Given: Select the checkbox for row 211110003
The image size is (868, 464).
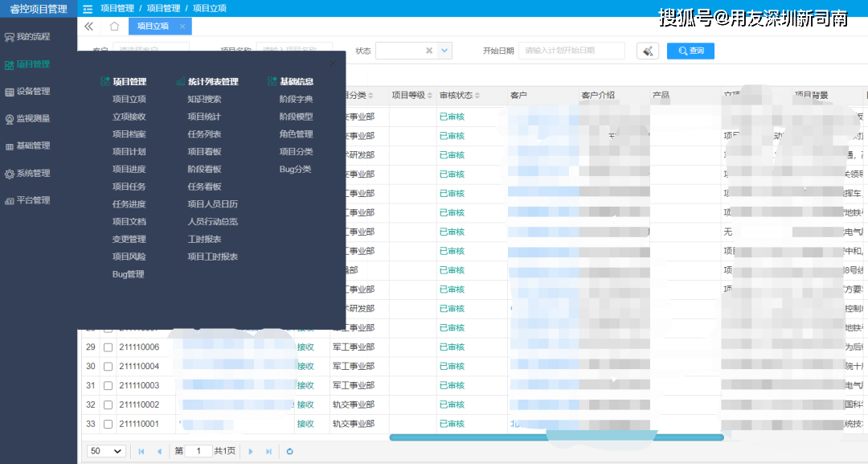Looking at the screenshot, I should coord(108,386).
